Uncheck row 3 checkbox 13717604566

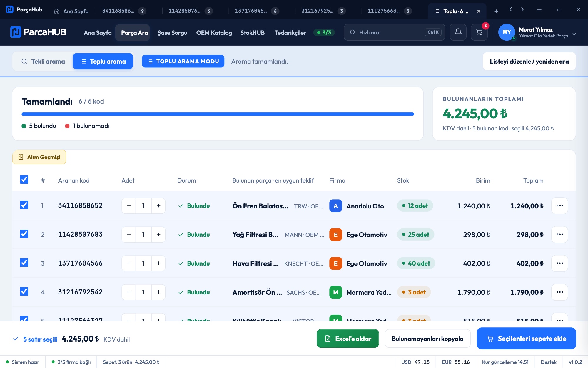tap(24, 263)
